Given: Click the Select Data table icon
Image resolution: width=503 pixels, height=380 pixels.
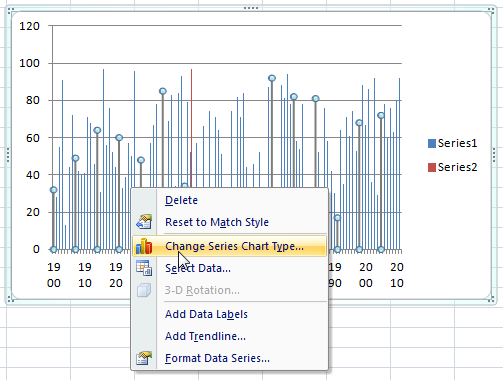Looking at the screenshot, I should click(144, 268).
